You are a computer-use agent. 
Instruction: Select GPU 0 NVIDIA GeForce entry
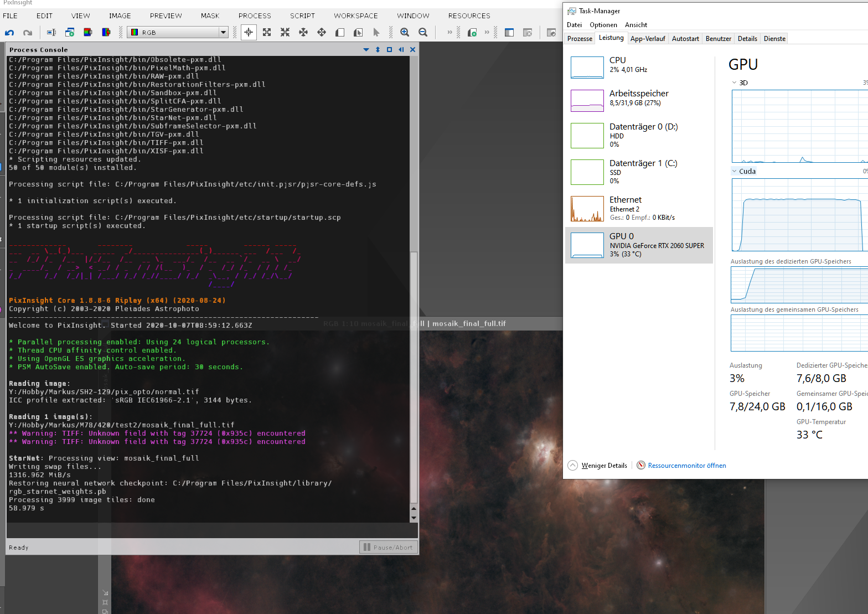click(x=639, y=245)
